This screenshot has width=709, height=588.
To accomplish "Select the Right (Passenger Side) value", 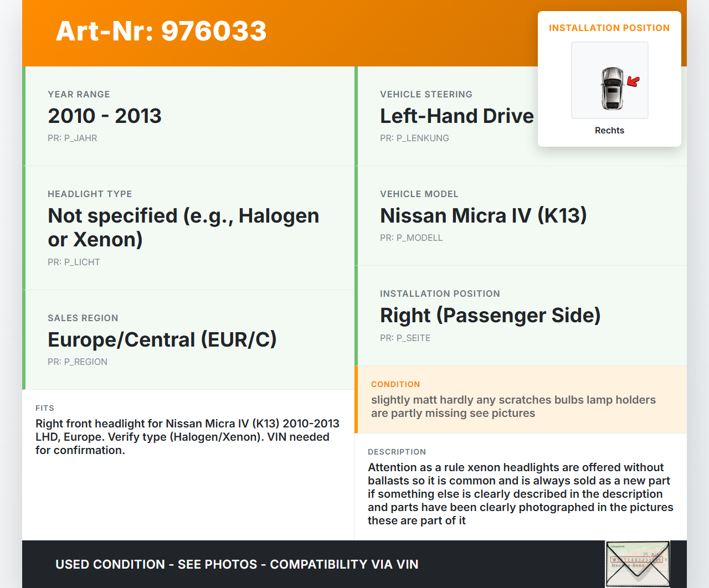I will 490,315.
